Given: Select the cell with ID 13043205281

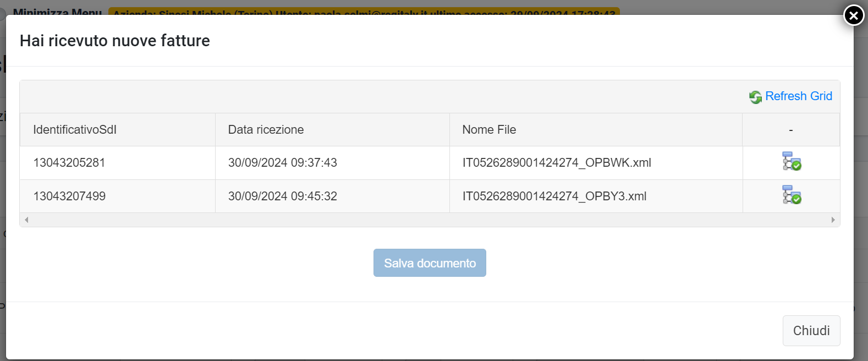Looking at the screenshot, I should click(69, 163).
